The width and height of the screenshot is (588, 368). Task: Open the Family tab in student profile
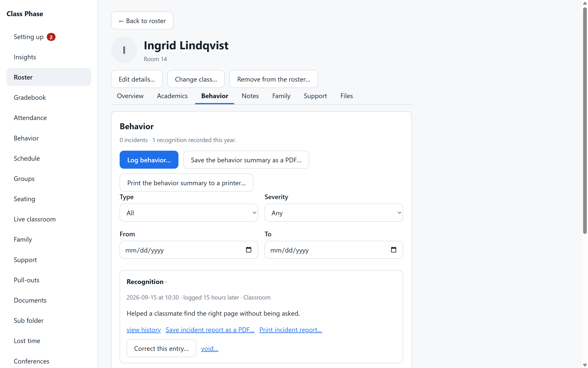click(x=281, y=96)
